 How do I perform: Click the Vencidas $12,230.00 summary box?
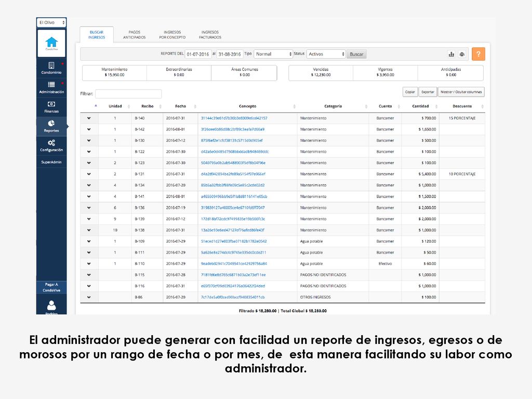tap(321, 73)
